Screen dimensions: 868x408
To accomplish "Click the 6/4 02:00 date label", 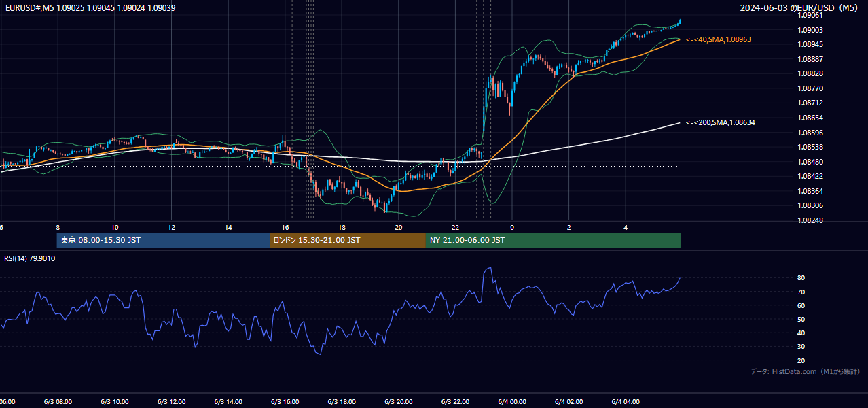I will click(x=569, y=401).
